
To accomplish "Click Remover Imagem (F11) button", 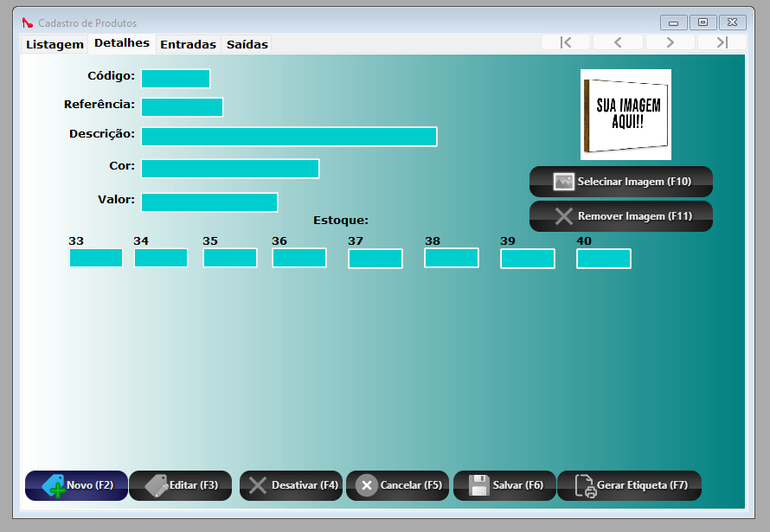I will 621,216.
